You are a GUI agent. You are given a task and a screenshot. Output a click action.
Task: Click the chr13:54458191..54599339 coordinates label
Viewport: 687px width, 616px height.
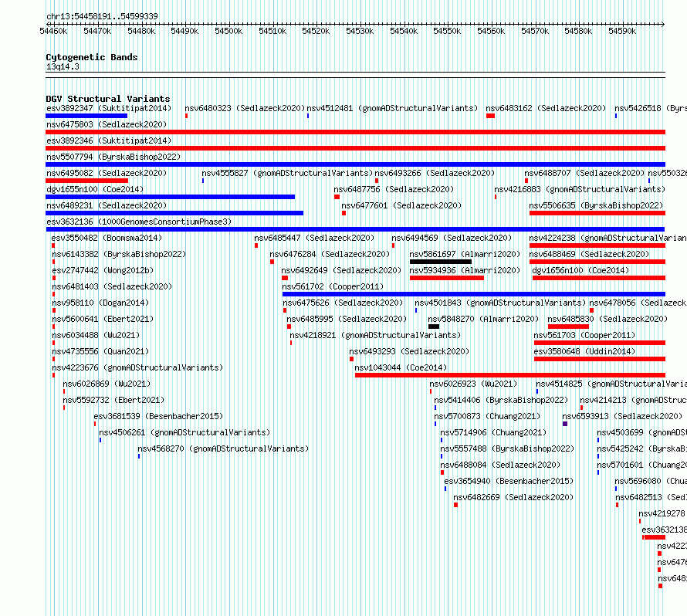point(102,16)
